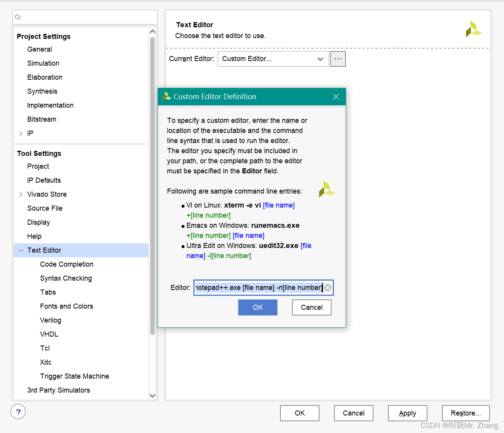Collapse the Text Editor tree node

click(21, 250)
